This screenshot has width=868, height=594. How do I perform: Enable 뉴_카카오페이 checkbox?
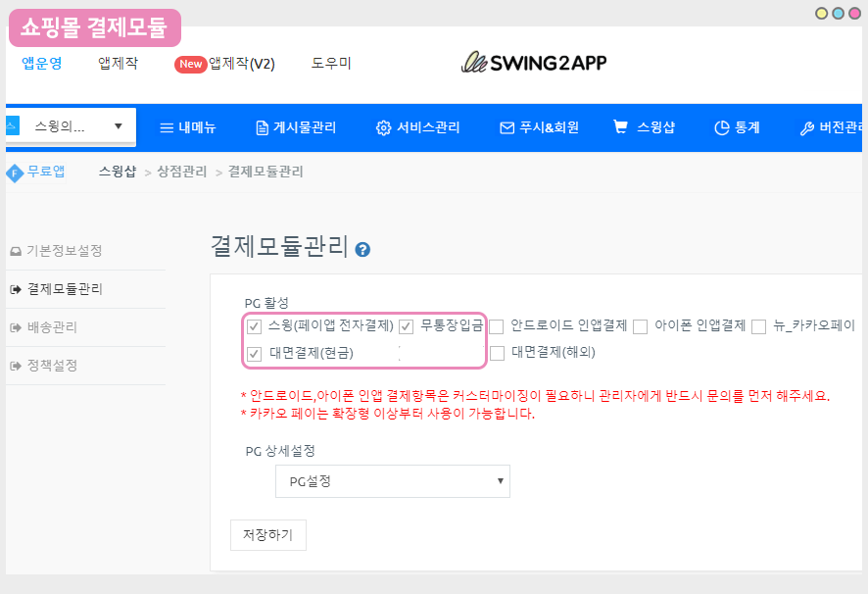(759, 326)
